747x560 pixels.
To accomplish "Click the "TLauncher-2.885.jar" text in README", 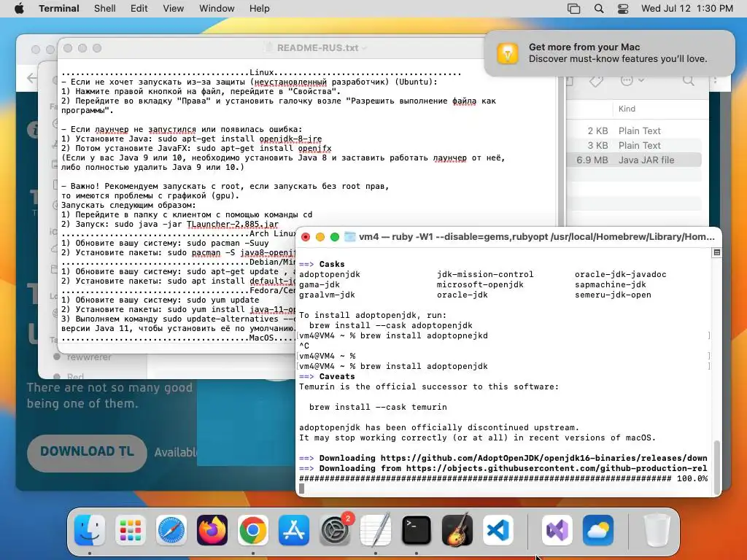I will point(233,225).
